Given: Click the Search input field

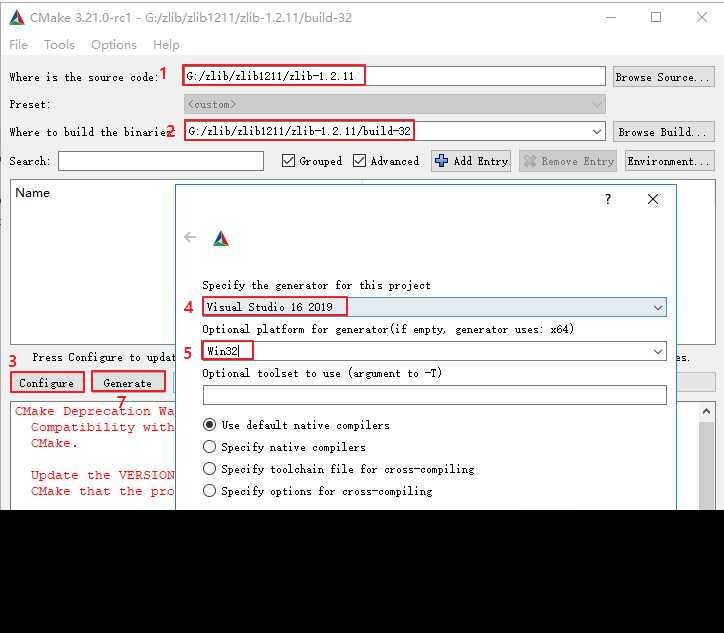Looking at the screenshot, I should [161, 161].
